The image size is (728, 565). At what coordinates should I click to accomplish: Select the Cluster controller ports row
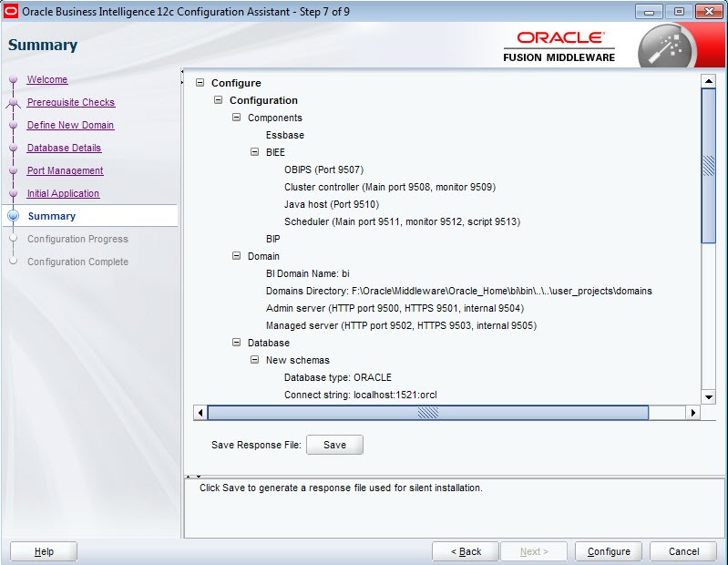[x=390, y=187]
